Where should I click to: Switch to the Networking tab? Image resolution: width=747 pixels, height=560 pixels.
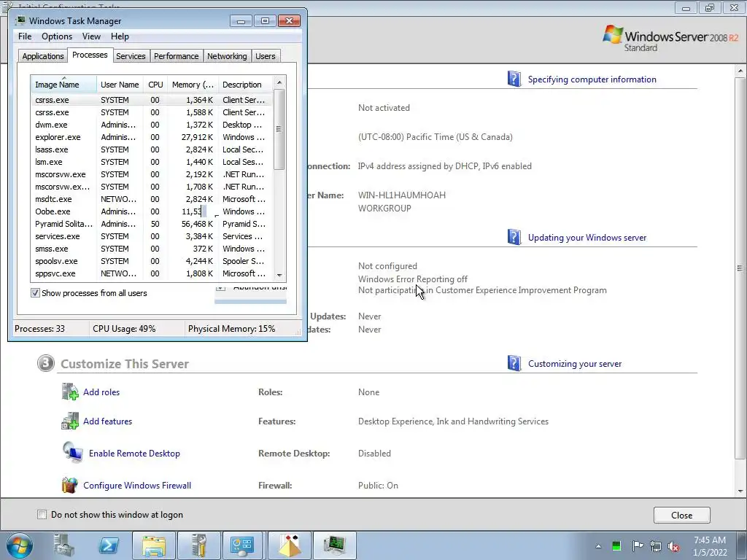click(227, 56)
